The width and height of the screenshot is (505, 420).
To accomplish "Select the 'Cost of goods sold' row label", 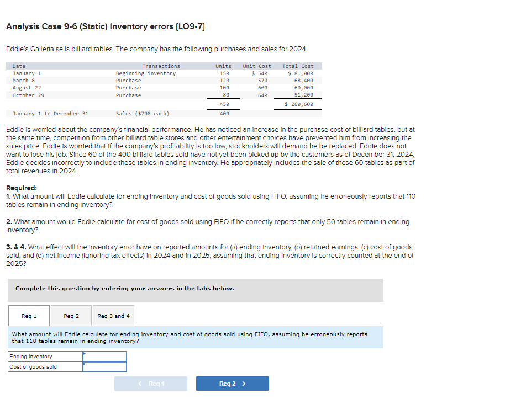I will (x=33, y=366).
